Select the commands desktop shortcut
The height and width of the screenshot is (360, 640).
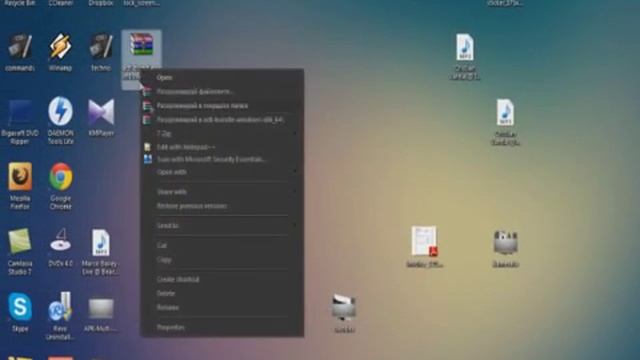click(x=20, y=52)
